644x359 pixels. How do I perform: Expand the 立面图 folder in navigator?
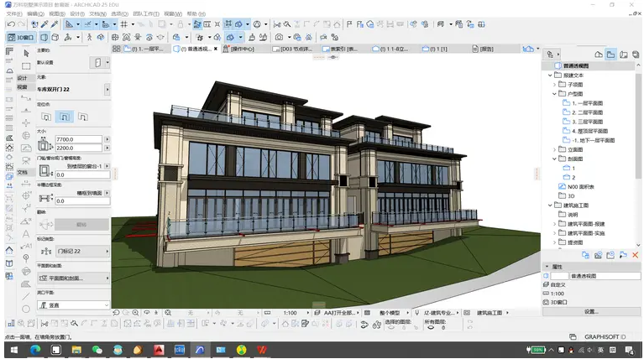click(554, 150)
